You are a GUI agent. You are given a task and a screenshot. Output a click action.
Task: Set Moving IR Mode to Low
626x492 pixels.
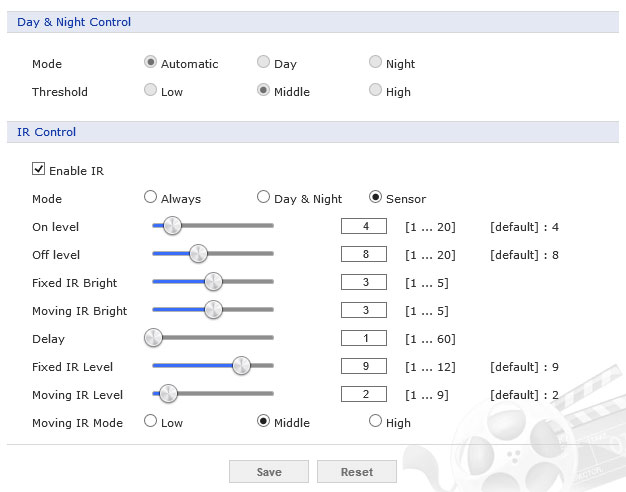(x=151, y=422)
